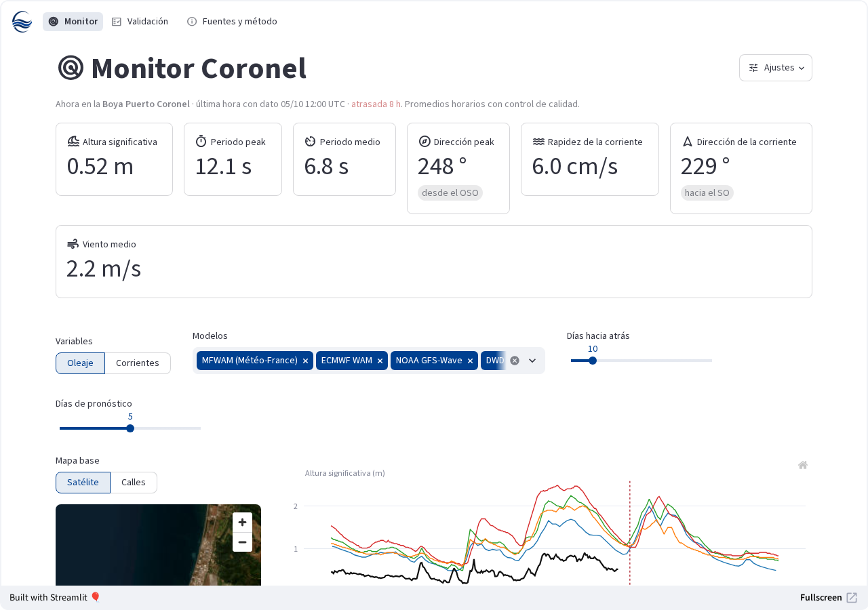Screen dimensions: 868x610
Task: Click the 2.2 m/s wind value
Action: 104,269
